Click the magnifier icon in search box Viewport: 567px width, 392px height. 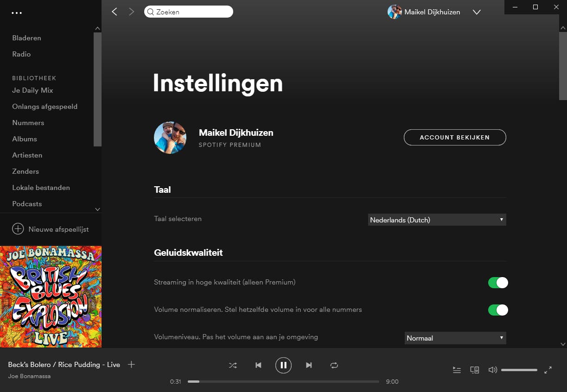coord(150,12)
